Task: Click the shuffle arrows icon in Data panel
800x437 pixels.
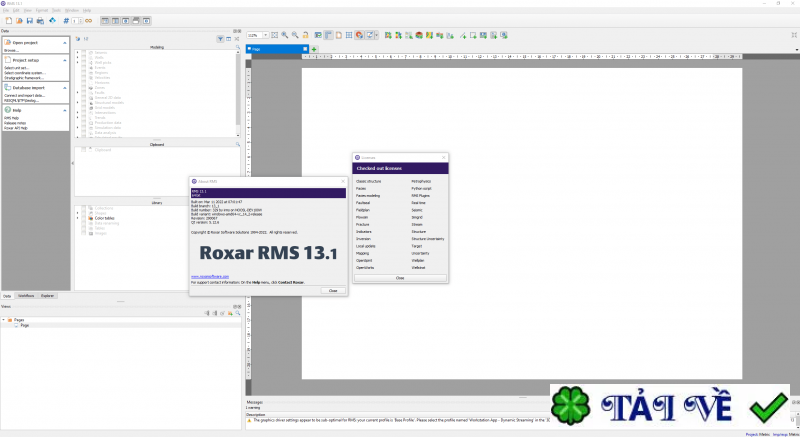Action: tap(237, 39)
